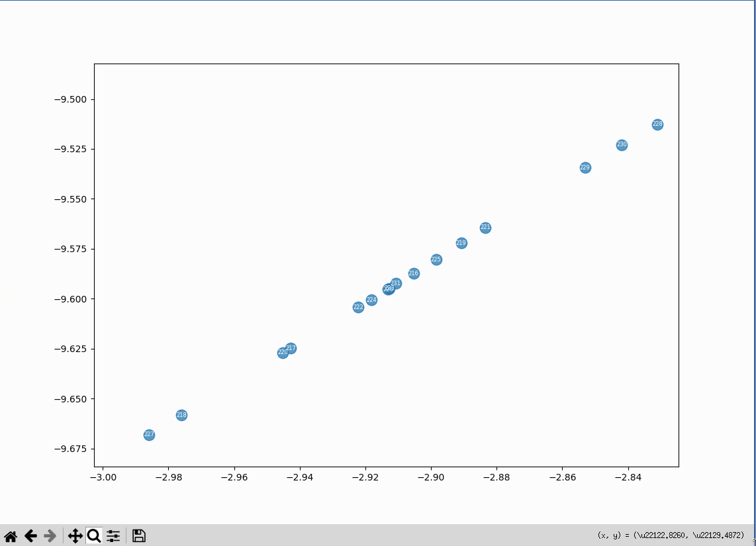Open the subplot configuration sliders

click(x=113, y=535)
